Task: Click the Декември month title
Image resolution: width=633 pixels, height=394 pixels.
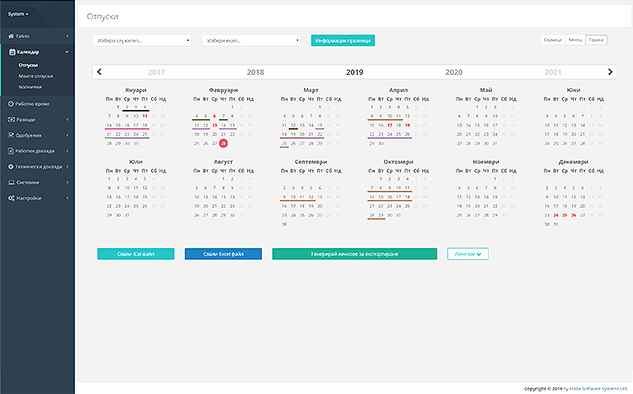Action: point(574,162)
